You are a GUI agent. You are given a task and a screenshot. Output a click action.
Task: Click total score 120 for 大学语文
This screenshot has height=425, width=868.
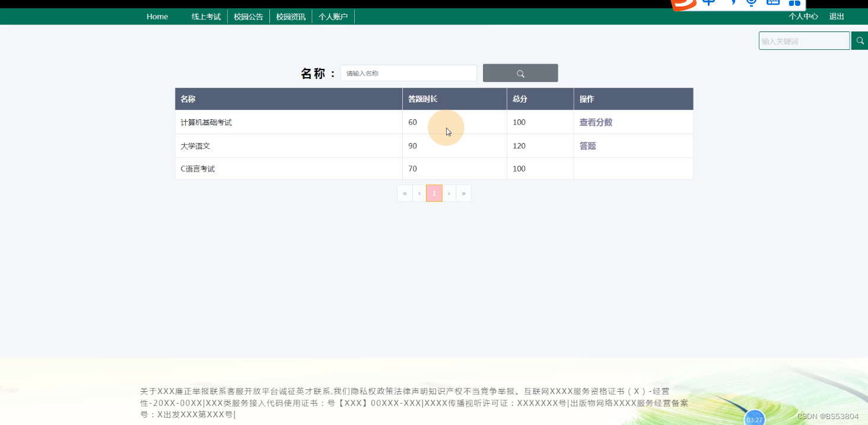coord(519,146)
